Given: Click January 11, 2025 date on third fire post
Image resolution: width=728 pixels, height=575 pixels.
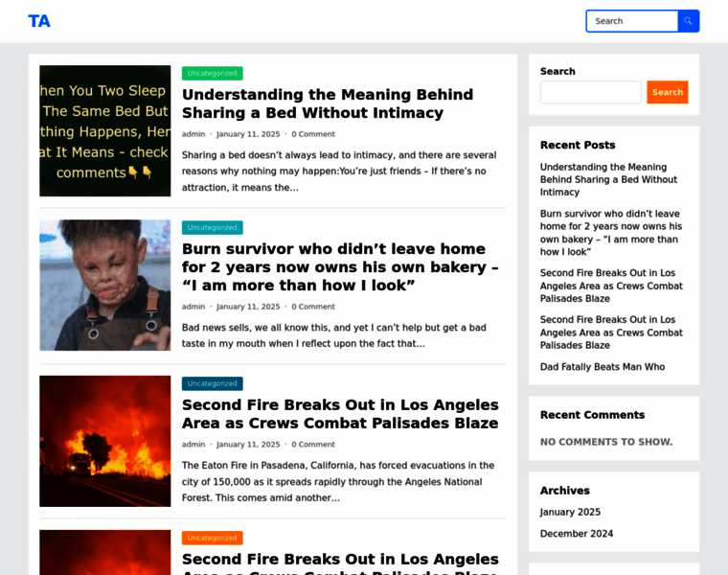Looking at the screenshot, I should tap(248, 445).
